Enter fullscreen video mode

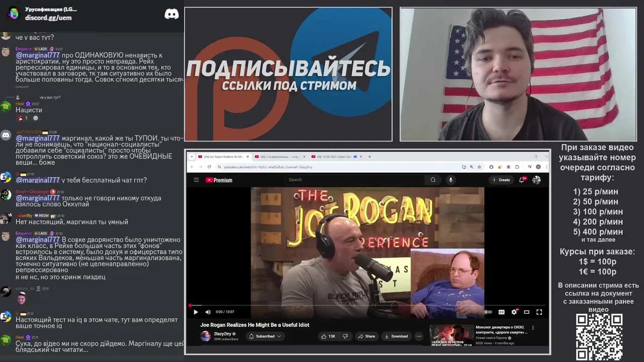point(539,312)
